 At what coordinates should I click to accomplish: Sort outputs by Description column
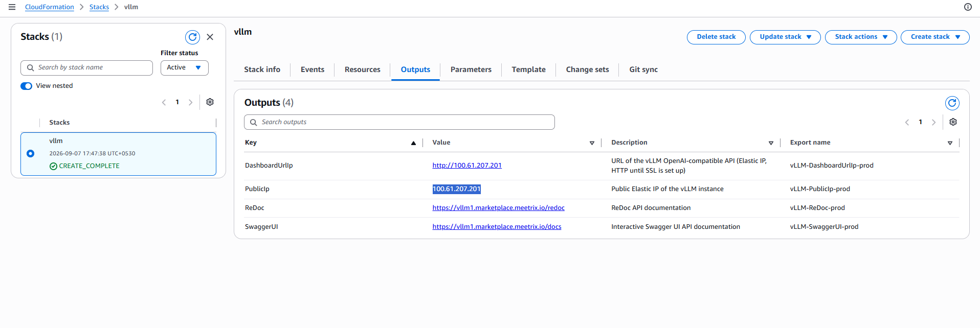click(771, 143)
